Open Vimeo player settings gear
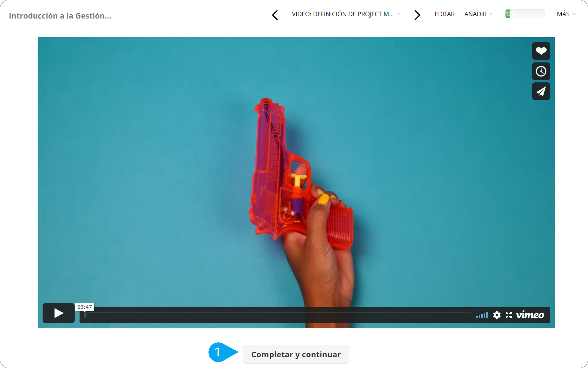Viewport: 588px width, 368px height. coord(497,315)
